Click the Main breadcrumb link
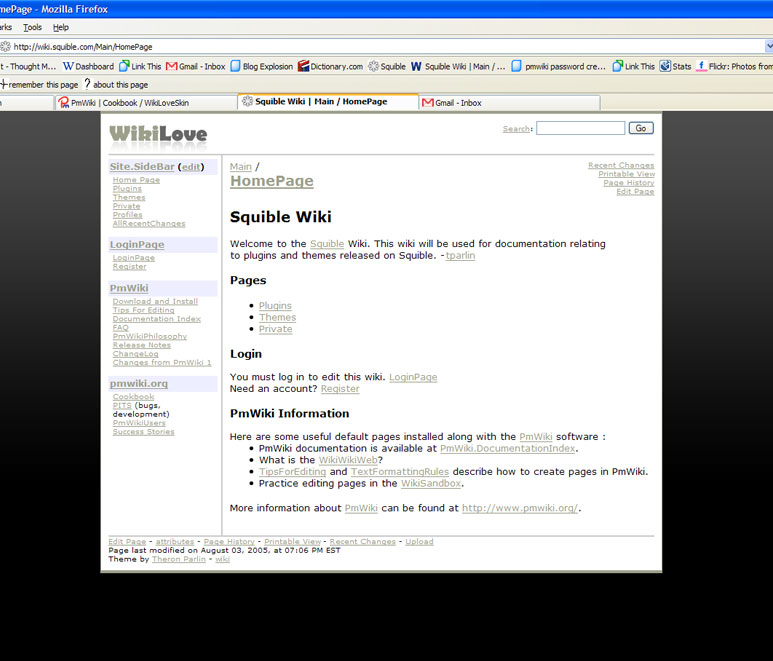773x661 pixels. (x=241, y=167)
